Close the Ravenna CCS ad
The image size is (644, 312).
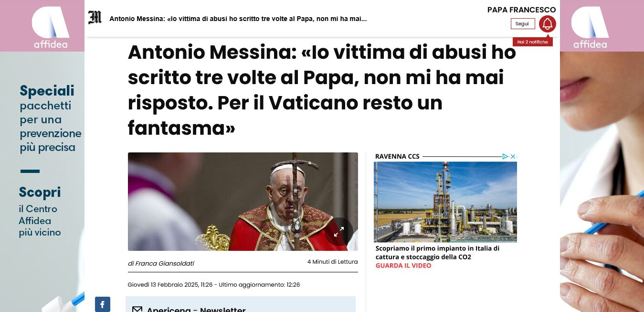[x=513, y=156]
